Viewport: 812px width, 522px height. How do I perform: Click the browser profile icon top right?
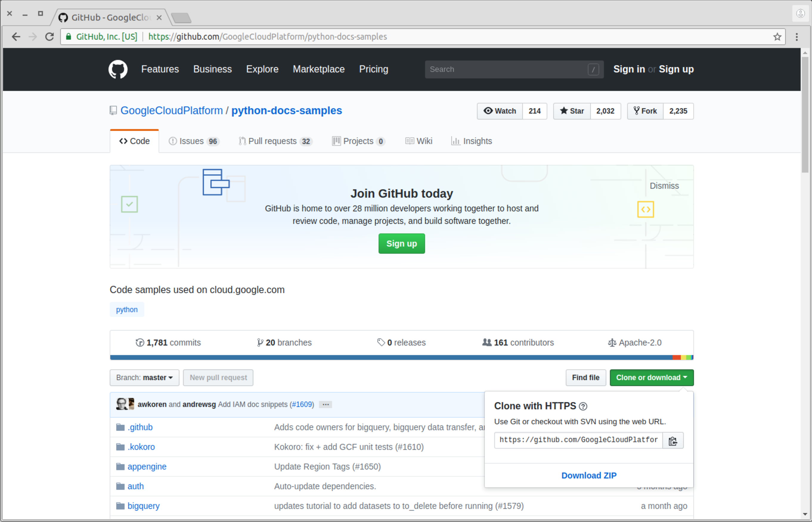click(800, 13)
